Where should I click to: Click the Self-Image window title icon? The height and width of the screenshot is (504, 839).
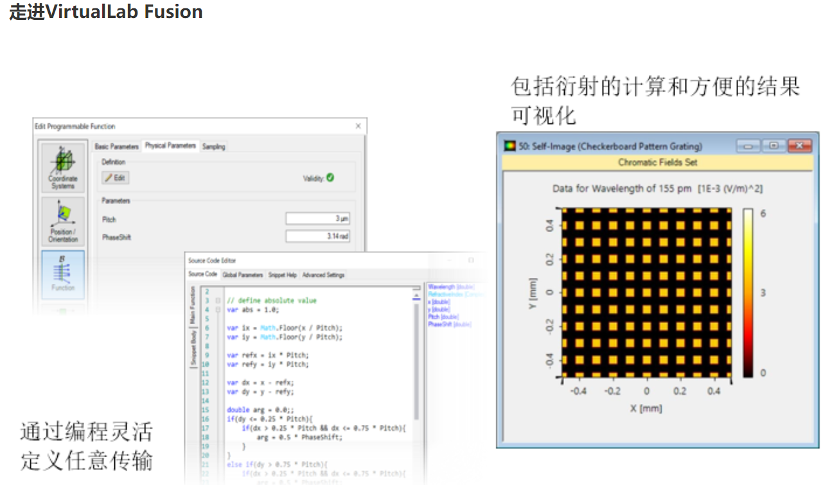[x=510, y=146]
